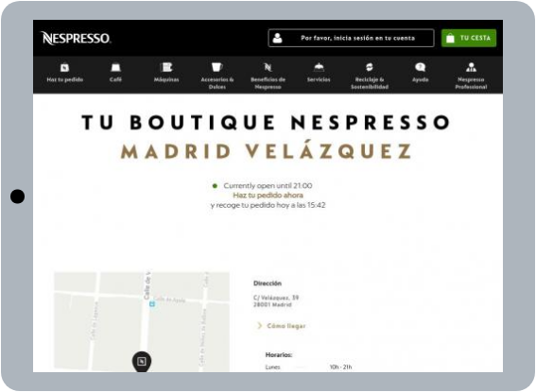Click the shopping bag icon in Tu Cesta

tap(451, 38)
